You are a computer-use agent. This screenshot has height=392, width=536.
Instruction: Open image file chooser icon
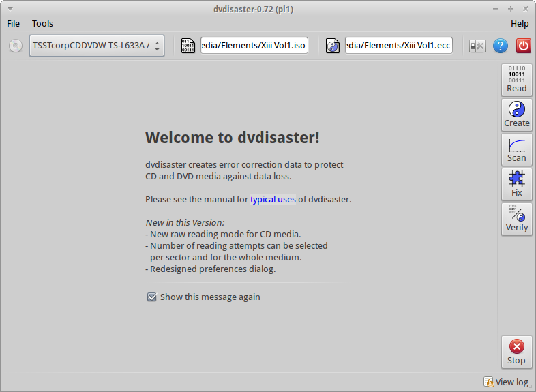pyautogui.click(x=188, y=46)
